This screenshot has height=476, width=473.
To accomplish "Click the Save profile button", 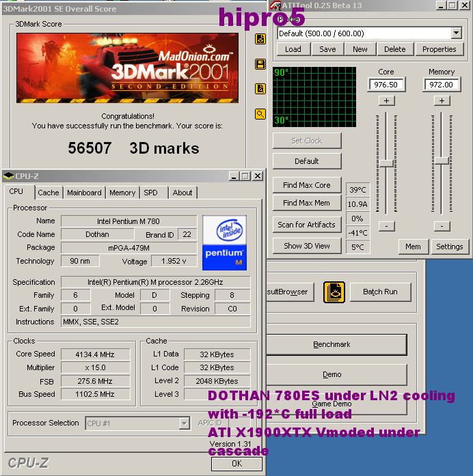I will pyautogui.click(x=327, y=49).
